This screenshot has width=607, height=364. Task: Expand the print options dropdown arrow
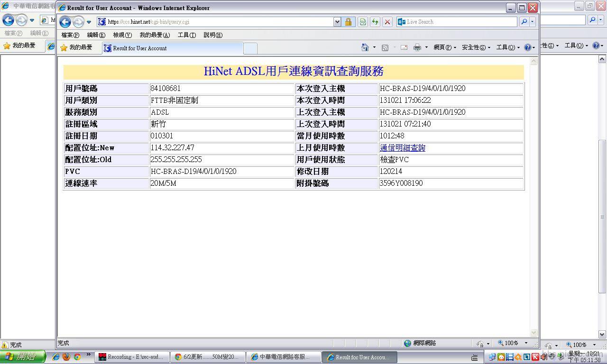426,47
